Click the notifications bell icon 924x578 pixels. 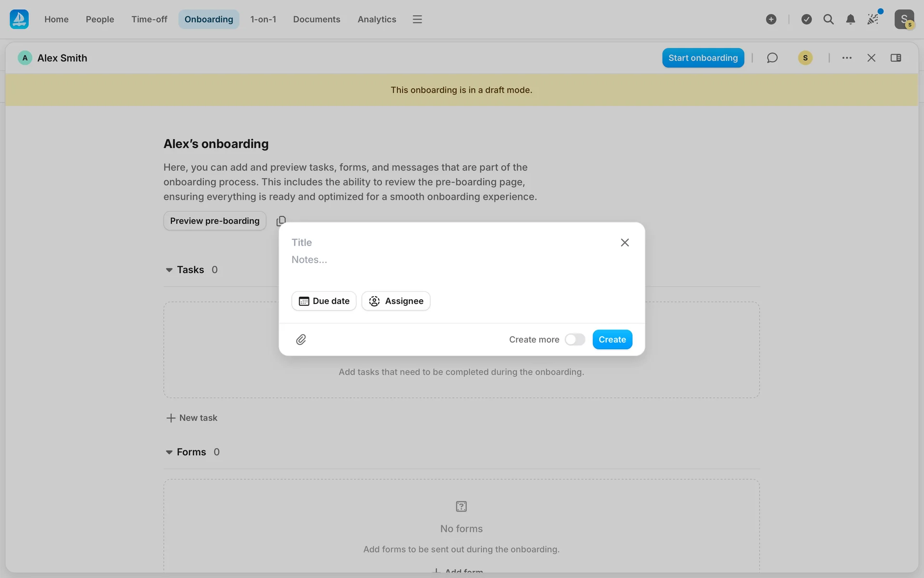[x=850, y=19]
